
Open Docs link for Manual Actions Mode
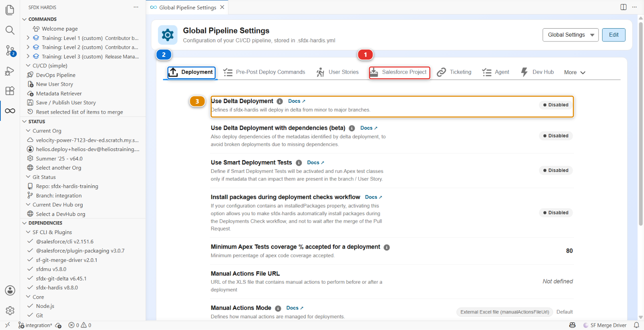point(295,308)
